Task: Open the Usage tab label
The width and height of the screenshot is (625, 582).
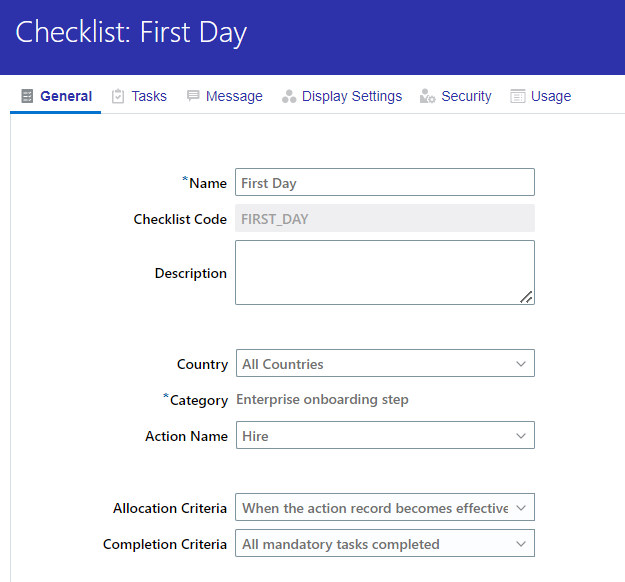Action: [x=551, y=96]
